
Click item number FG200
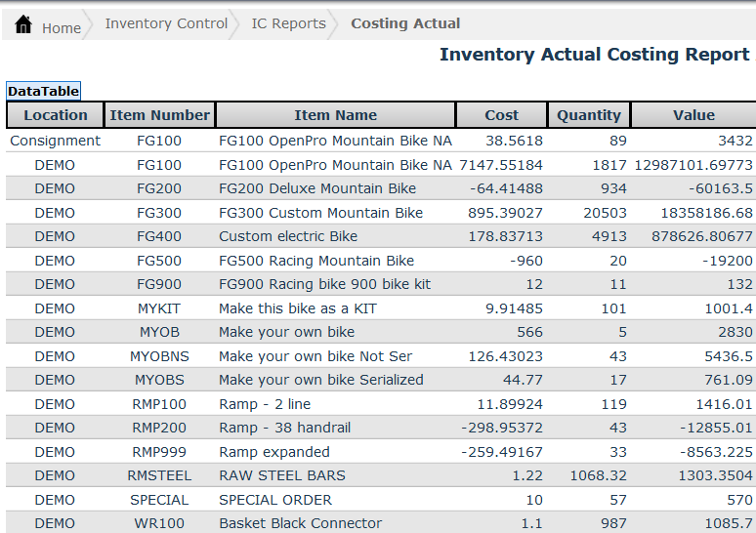(x=159, y=188)
